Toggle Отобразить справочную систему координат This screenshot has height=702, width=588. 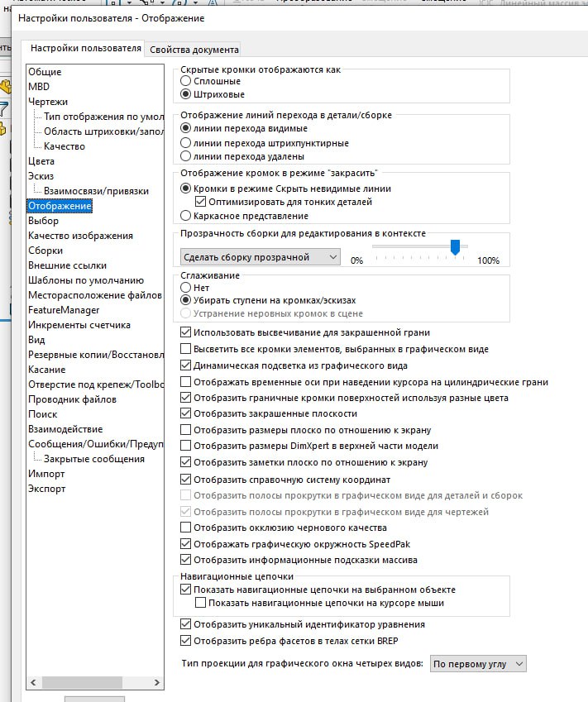click(185, 480)
